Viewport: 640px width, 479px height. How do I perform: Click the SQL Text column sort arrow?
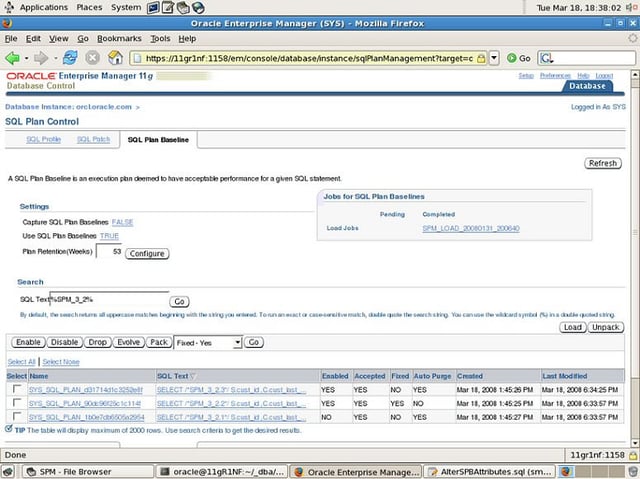coord(193,376)
